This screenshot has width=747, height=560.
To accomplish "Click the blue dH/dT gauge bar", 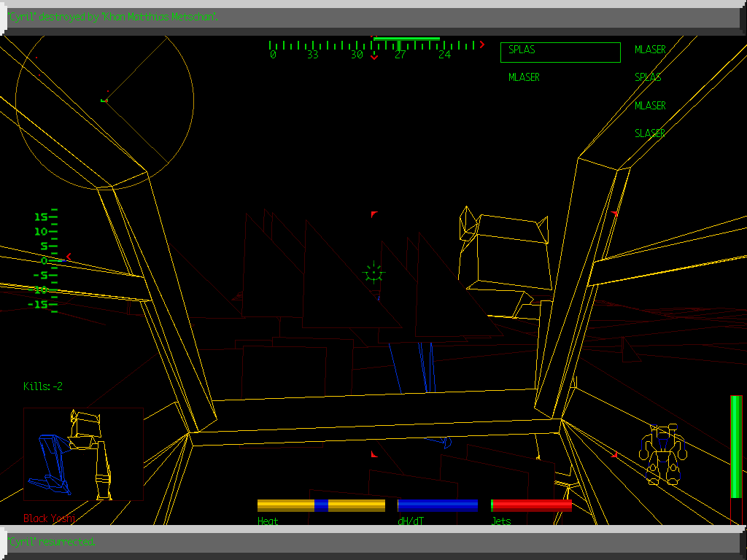I will [x=438, y=505].
